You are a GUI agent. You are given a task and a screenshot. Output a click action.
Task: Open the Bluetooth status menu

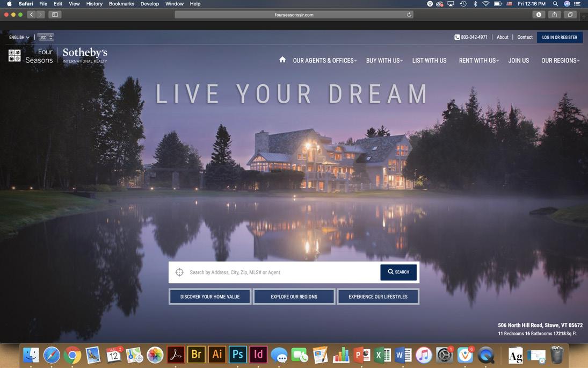(475, 4)
